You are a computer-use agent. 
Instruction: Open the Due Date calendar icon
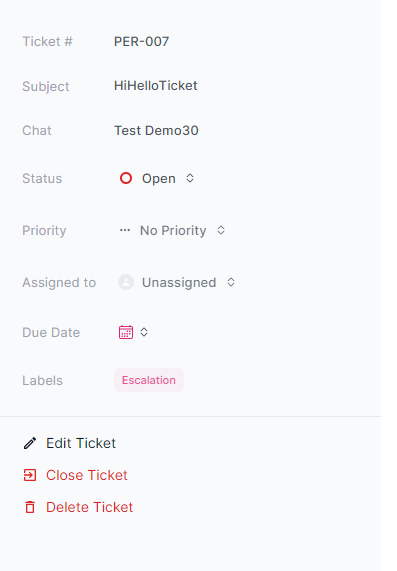point(126,332)
